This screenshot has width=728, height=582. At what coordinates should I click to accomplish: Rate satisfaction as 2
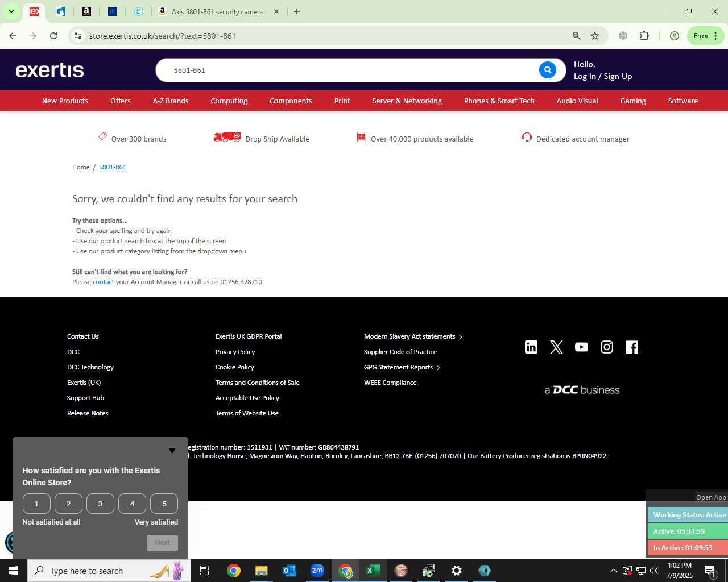(68, 504)
